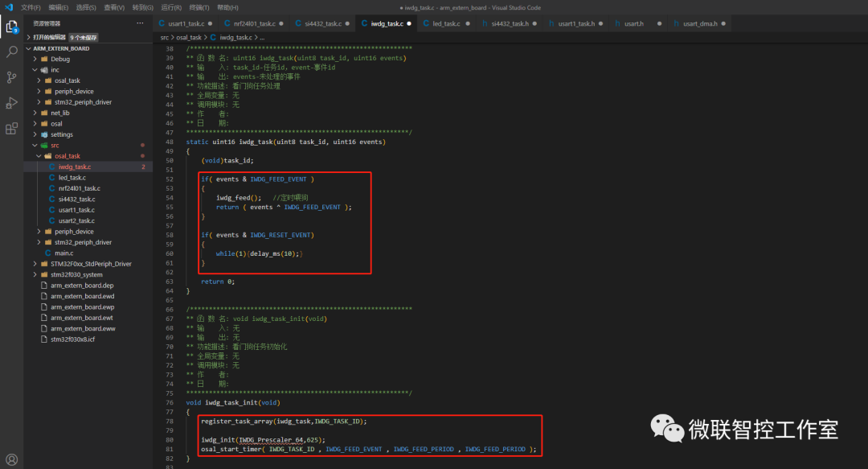Open the 终端(T) menu
Image resolution: width=868 pixels, height=469 pixels.
tap(201, 7)
